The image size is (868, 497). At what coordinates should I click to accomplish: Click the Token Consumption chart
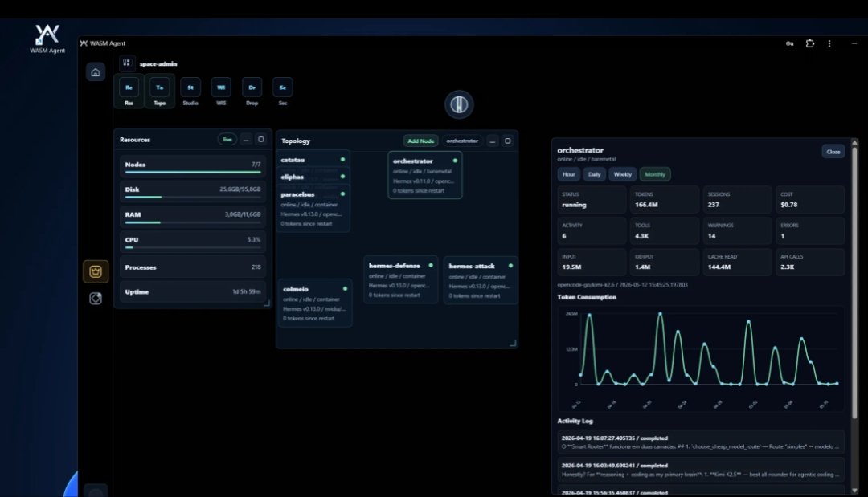701,360
